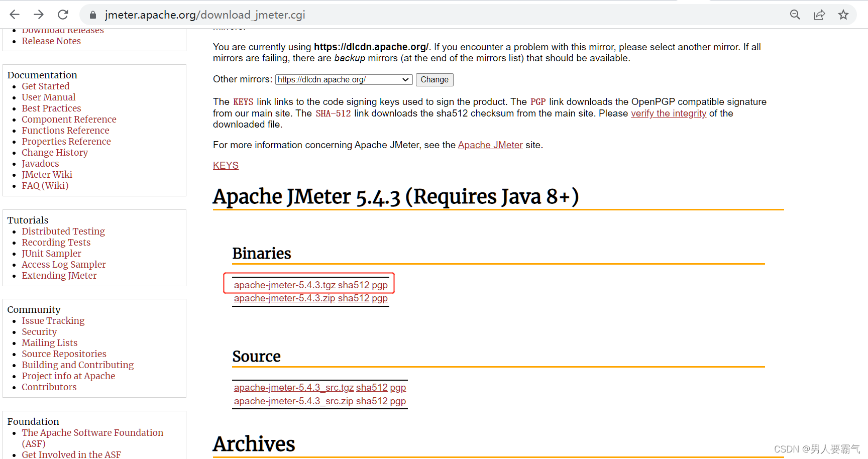Screen dimensions: 868x459
Task: Open The Apache Software Foundation link
Action: (x=92, y=438)
